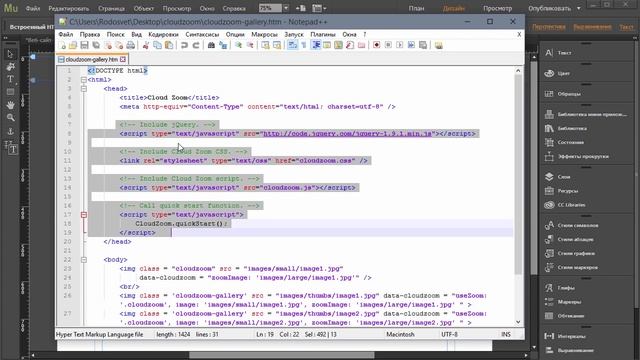This screenshot has width=640, height=360.
Task: Click the Find binoculars icon in Notepad++
Action: pyautogui.click(x=211, y=45)
